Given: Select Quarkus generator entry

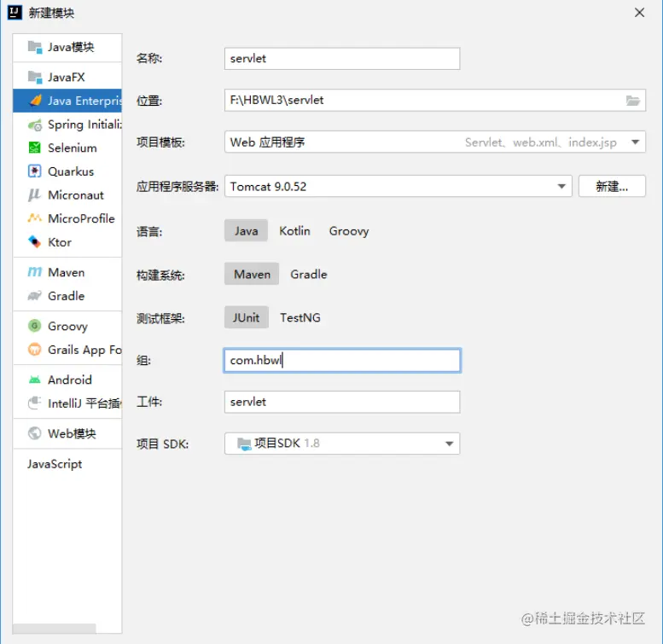Looking at the screenshot, I should [x=67, y=171].
